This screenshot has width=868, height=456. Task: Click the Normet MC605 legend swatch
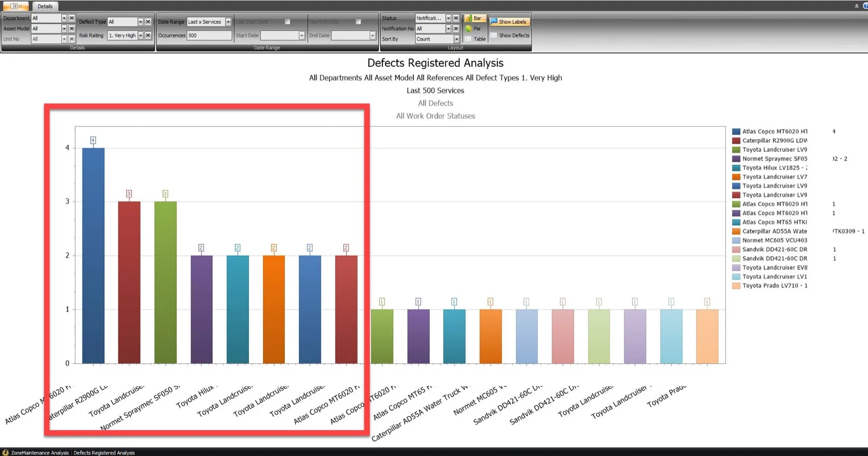[736, 240]
